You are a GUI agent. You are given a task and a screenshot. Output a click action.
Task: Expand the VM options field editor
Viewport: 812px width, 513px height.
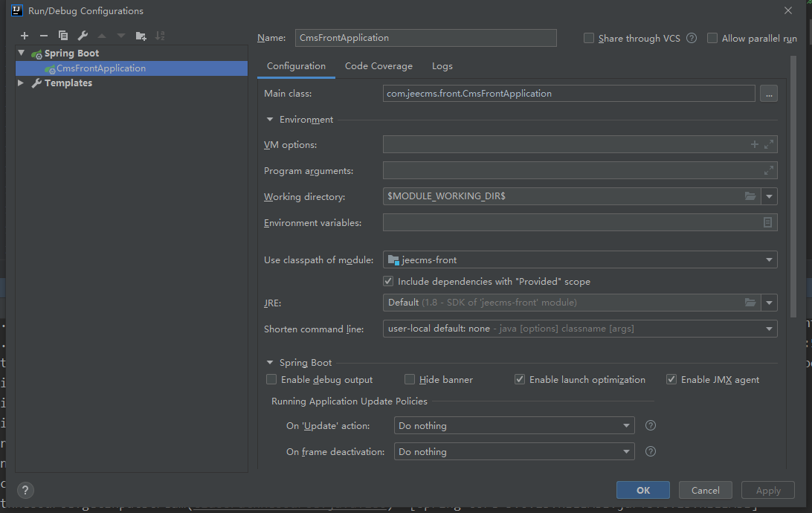[x=769, y=144]
